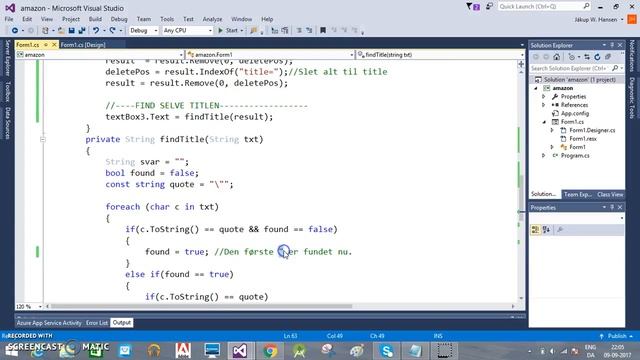Click the Refresh icon in Solution Explorer

(597, 57)
